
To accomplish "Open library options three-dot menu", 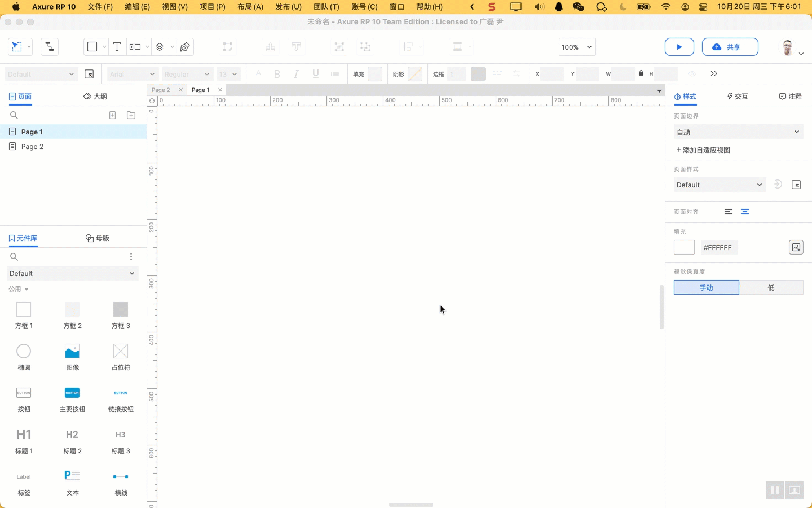I will point(131,257).
